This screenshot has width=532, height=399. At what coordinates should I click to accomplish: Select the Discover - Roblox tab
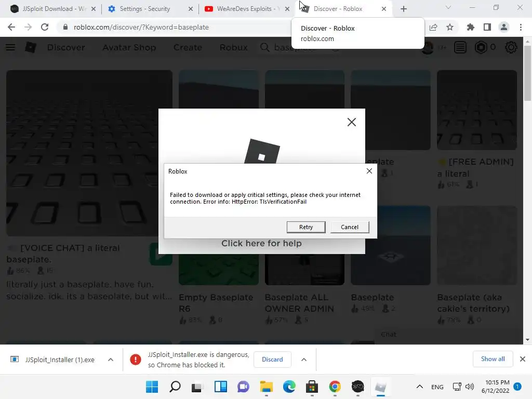[x=343, y=9]
